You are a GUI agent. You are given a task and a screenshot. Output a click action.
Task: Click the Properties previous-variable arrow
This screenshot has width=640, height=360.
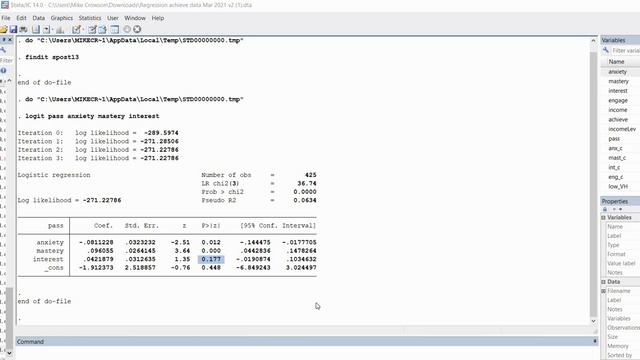pyautogui.click(x=614, y=209)
